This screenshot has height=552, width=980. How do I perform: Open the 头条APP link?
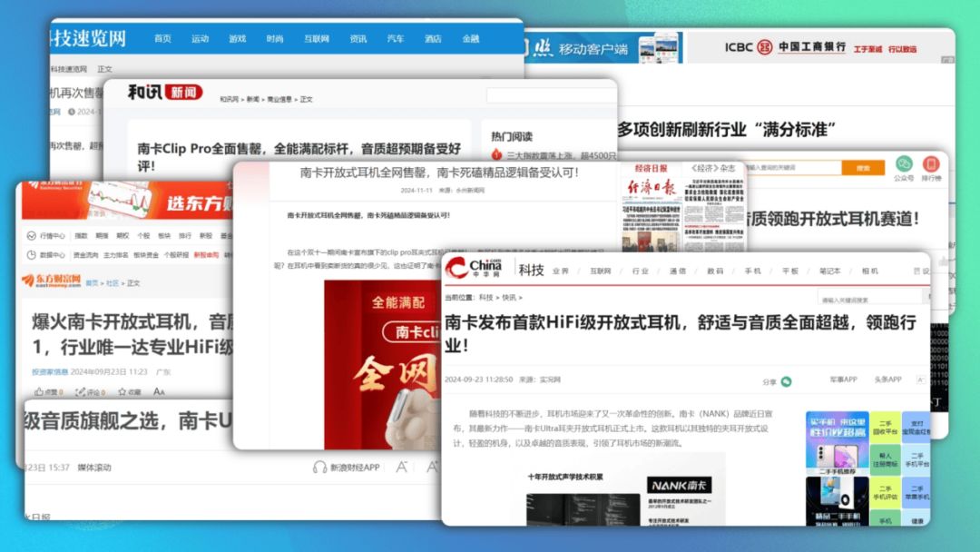coord(887,379)
